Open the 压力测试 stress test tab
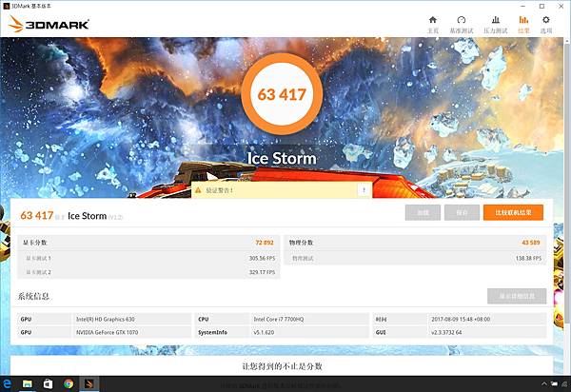 (495, 25)
